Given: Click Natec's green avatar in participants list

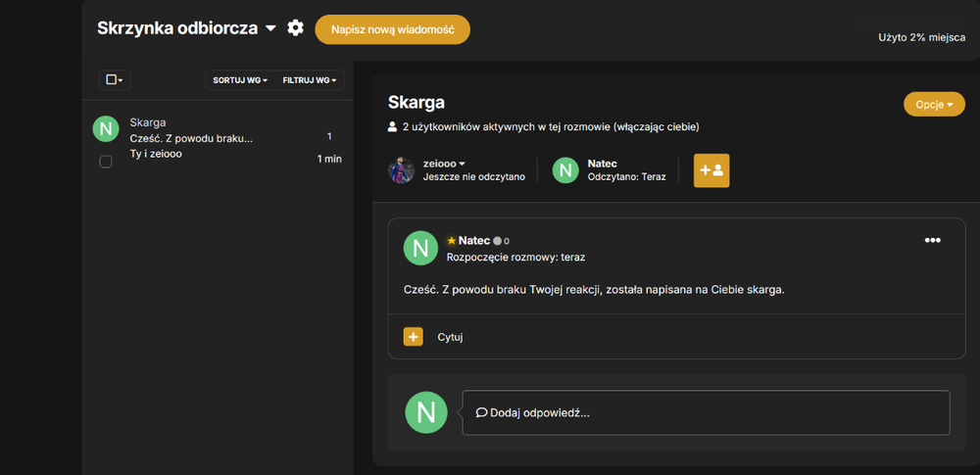Looking at the screenshot, I should pyautogui.click(x=565, y=170).
